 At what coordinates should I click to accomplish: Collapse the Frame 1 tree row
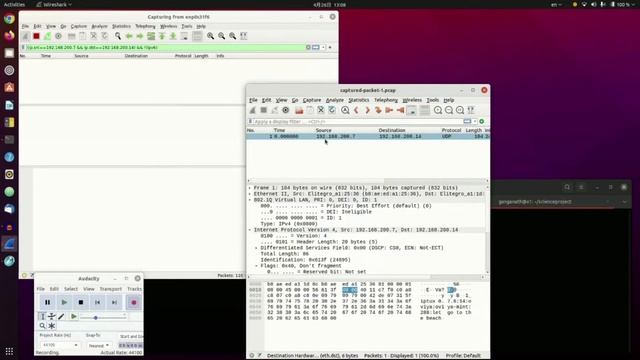250,188
